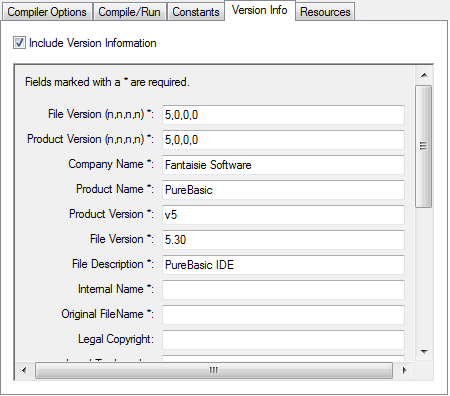
Task: Click the empty Internal Name field
Action: click(283, 290)
